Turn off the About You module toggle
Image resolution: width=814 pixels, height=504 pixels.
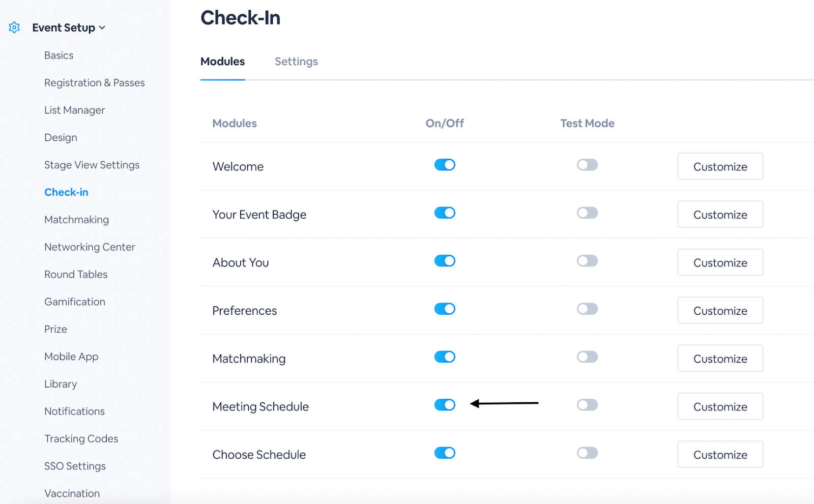pos(445,261)
